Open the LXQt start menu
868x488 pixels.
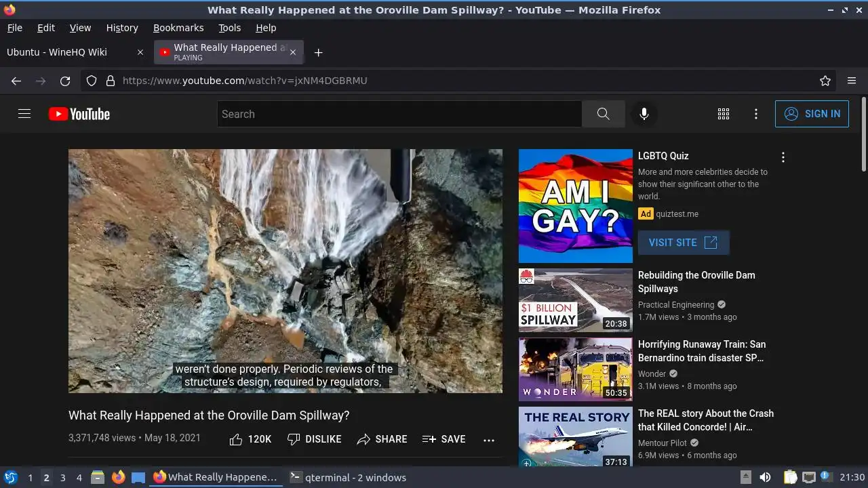11,477
